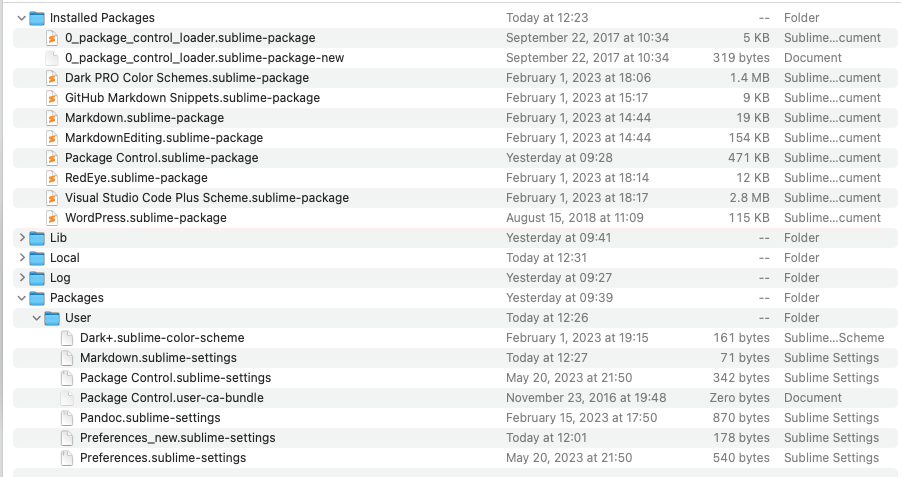Click the Dark PRO Color Schemes package icon
The width and height of the screenshot is (901, 477).
coord(52,78)
